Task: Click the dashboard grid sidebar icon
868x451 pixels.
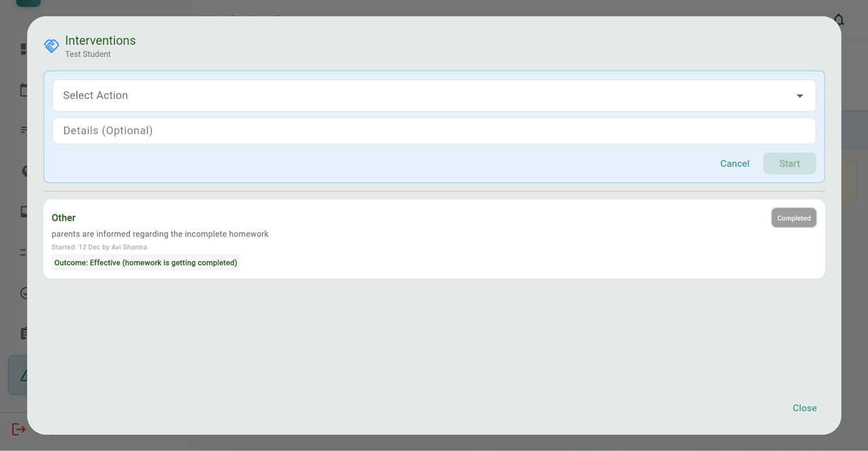Action: [x=24, y=49]
